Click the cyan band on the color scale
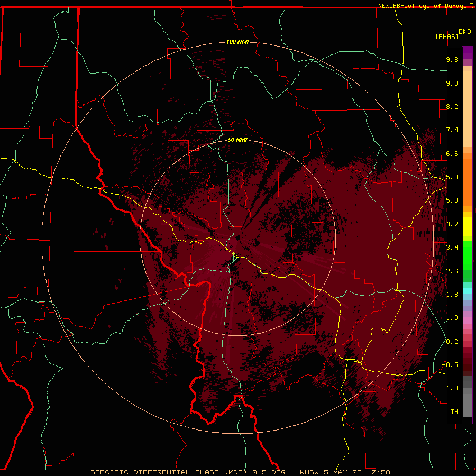Screen dimensions: 476x476 (467, 291)
